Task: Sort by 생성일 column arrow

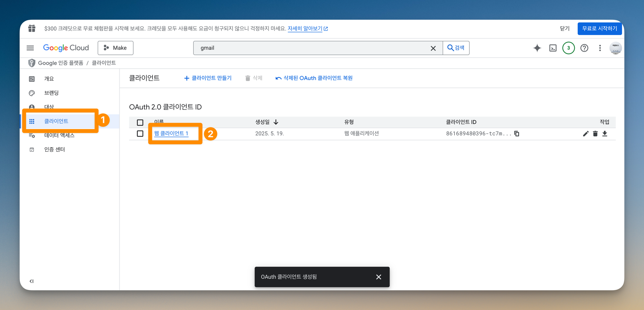Action: pyautogui.click(x=276, y=122)
